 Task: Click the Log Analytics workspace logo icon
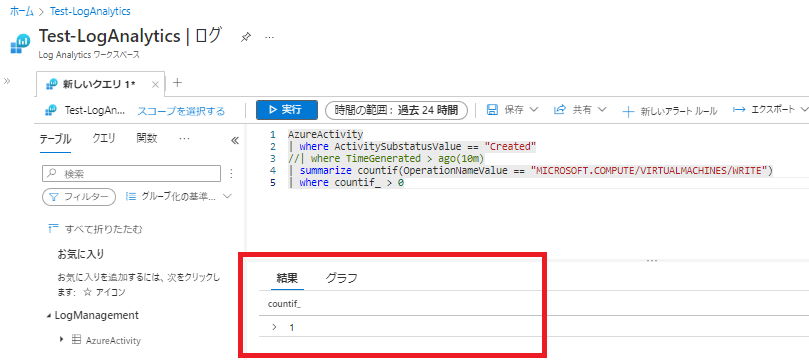(x=21, y=44)
